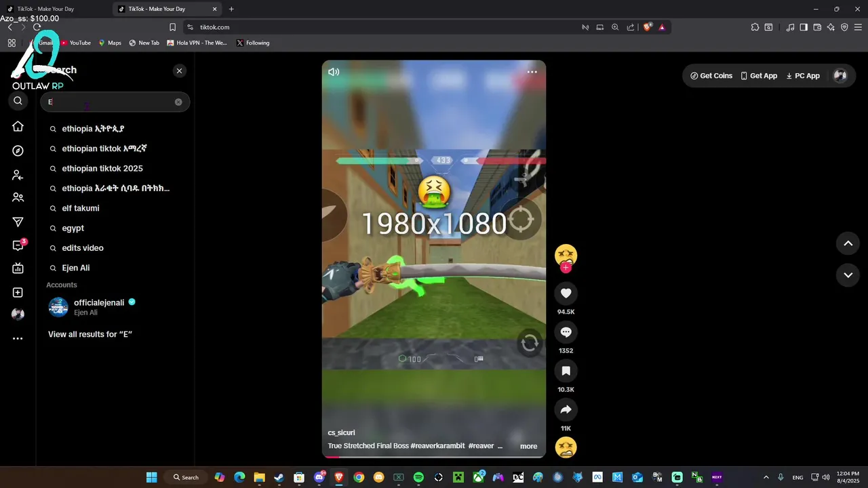Open the profile avatar in left sidebar
Viewport: 868px width, 488px height.
click(x=18, y=314)
